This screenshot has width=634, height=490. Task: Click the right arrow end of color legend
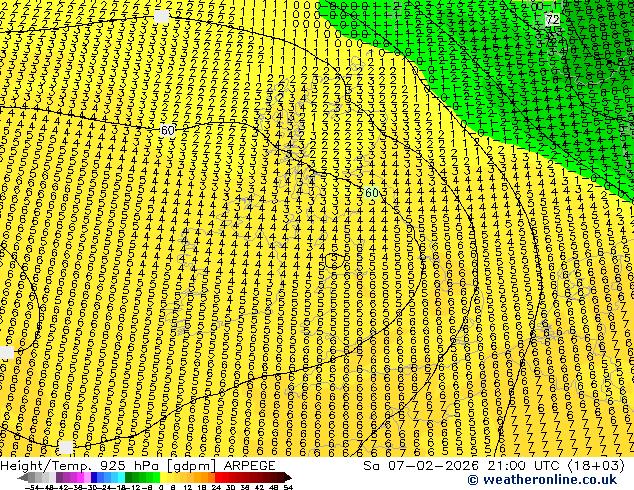point(287,477)
